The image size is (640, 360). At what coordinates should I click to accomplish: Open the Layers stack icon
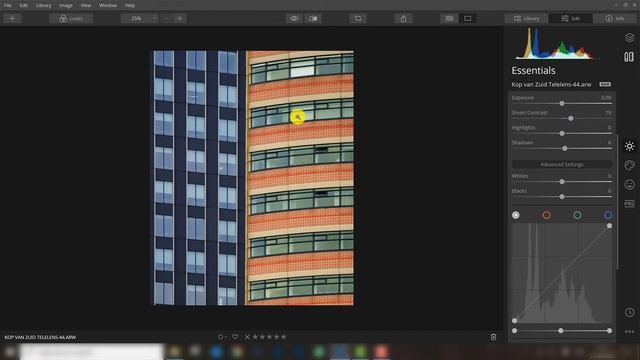629,38
